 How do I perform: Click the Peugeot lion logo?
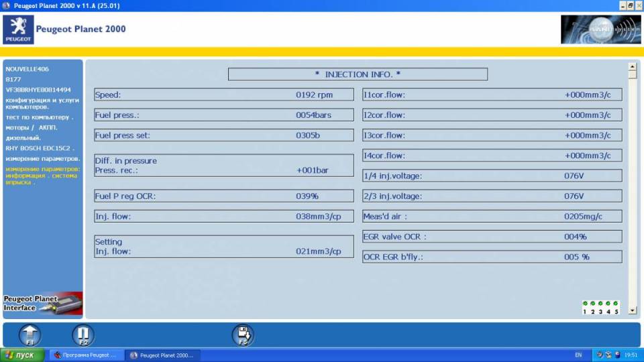point(18,29)
